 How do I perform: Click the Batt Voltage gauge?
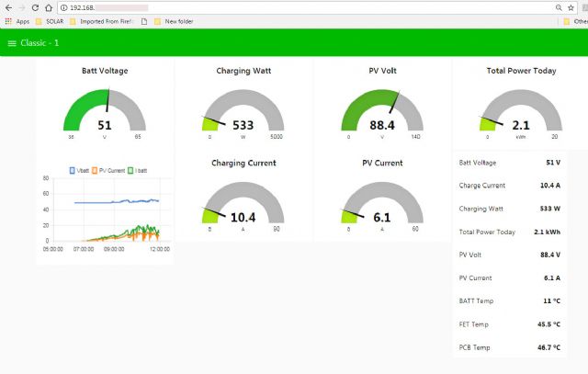[x=105, y=112]
